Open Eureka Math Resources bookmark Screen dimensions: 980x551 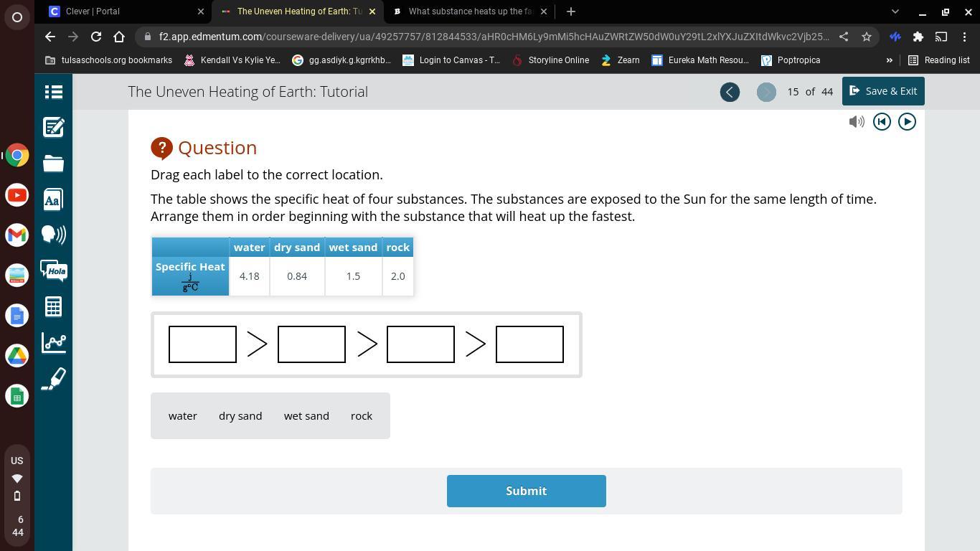700,60
